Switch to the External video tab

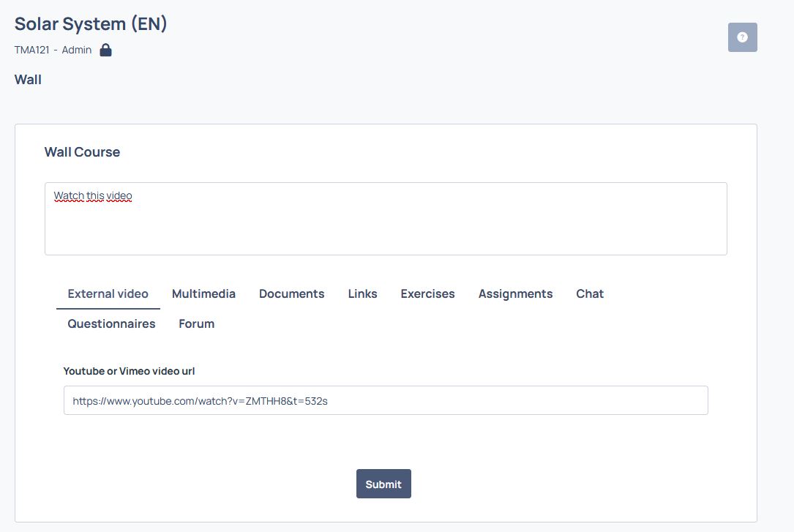pyautogui.click(x=108, y=293)
